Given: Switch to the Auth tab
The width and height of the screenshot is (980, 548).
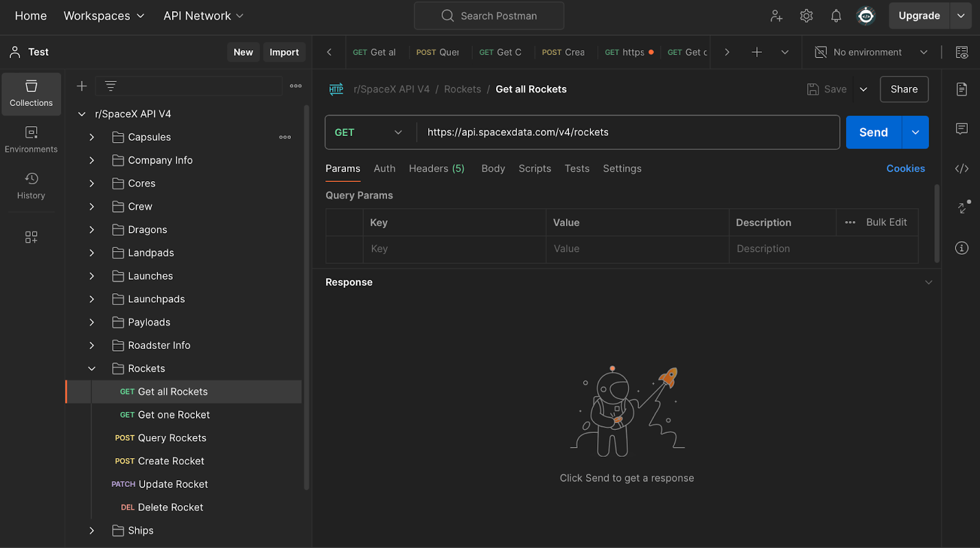Looking at the screenshot, I should click(x=385, y=168).
